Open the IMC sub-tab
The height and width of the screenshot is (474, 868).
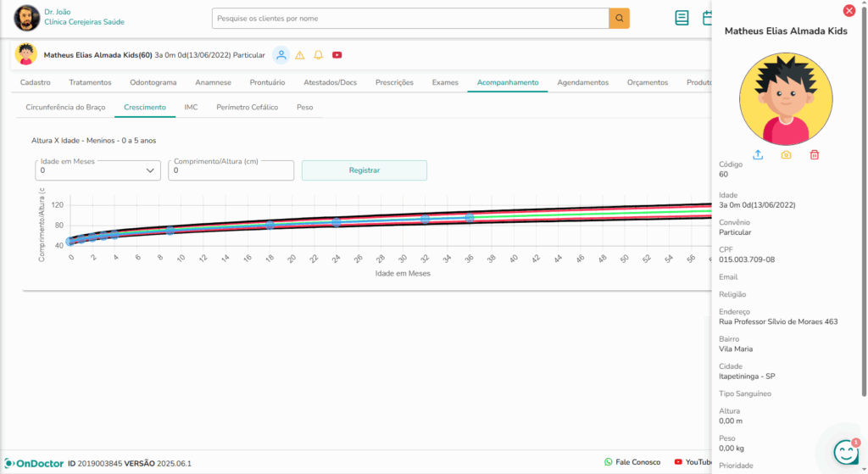(191, 108)
